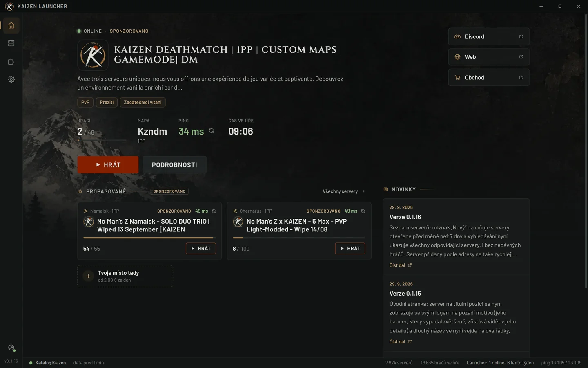Click the plus icon for Tvoje místo tady

[x=88, y=276]
